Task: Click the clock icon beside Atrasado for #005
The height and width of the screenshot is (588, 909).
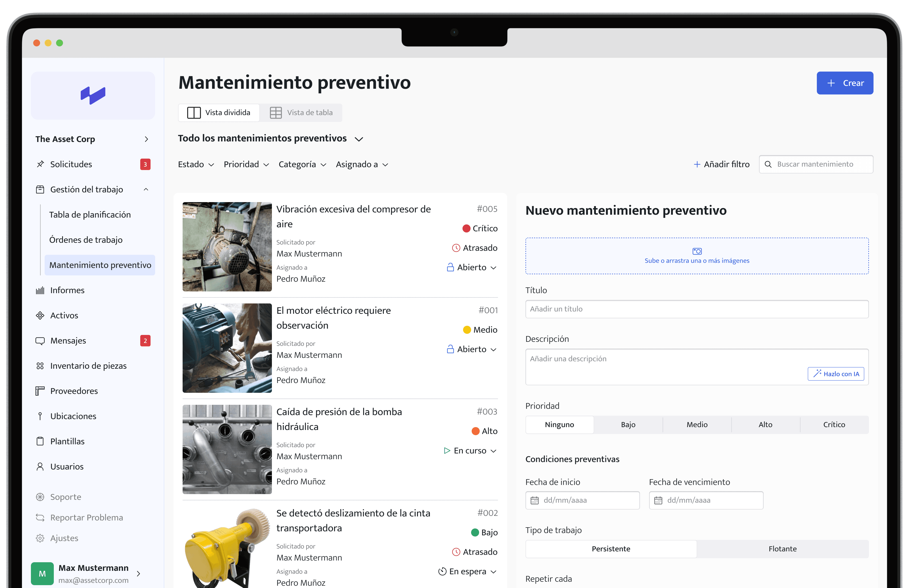Action: coord(456,248)
